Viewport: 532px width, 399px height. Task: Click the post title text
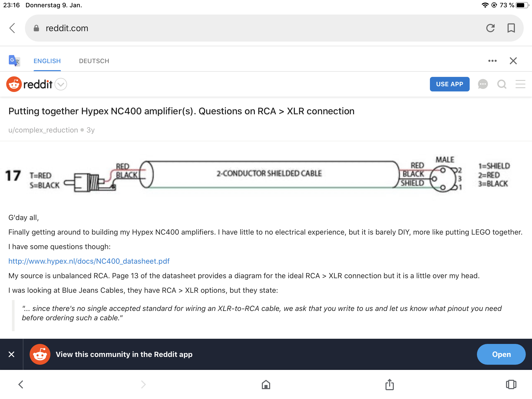pyautogui.click(x=181, y=111)
